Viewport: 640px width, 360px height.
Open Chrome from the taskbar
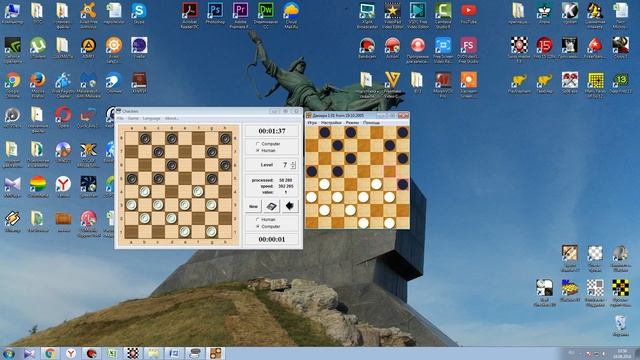(x=50, y=353)
